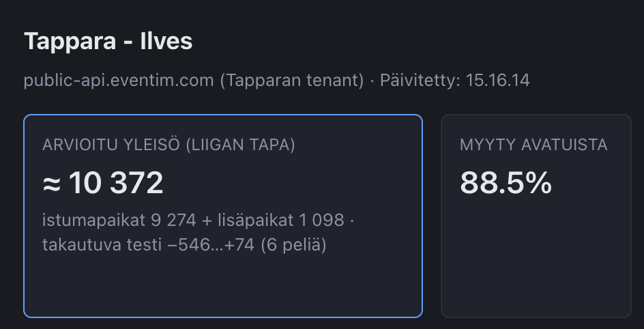Click the 88.5% sold percentage
Image resolution: width=644 pixels, height=329 pixels.
click(x=506, y=183)
